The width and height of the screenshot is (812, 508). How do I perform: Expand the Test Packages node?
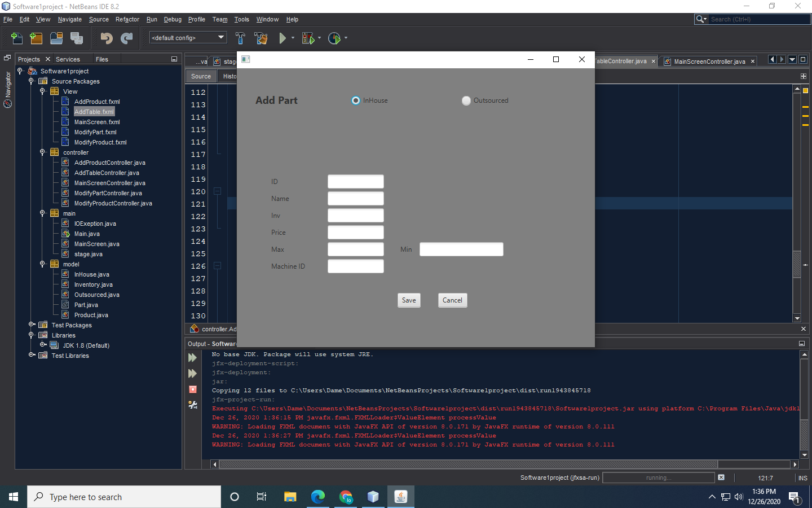point(32,325)
